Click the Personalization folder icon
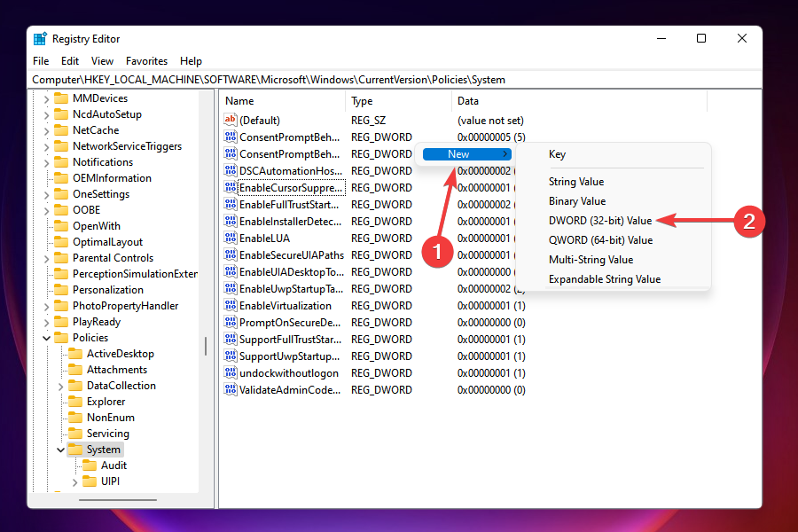This screenshot has width=798, height=532. point(61,290)
